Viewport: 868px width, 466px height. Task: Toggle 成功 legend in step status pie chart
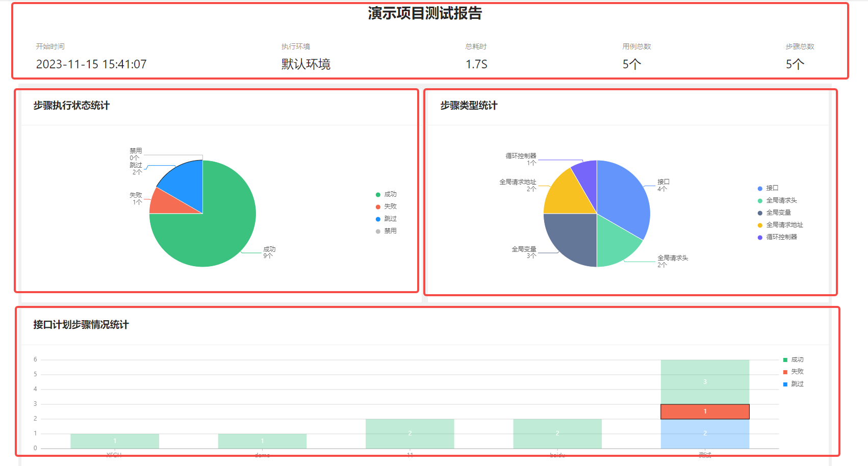(x=386, y=194)
